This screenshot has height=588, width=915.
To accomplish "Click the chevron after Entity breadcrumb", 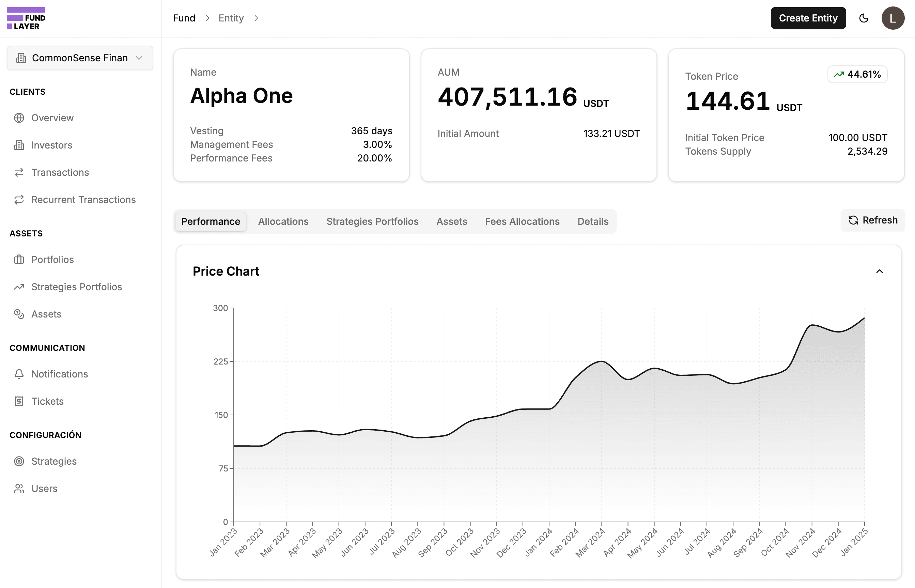I will click(256, 18).
